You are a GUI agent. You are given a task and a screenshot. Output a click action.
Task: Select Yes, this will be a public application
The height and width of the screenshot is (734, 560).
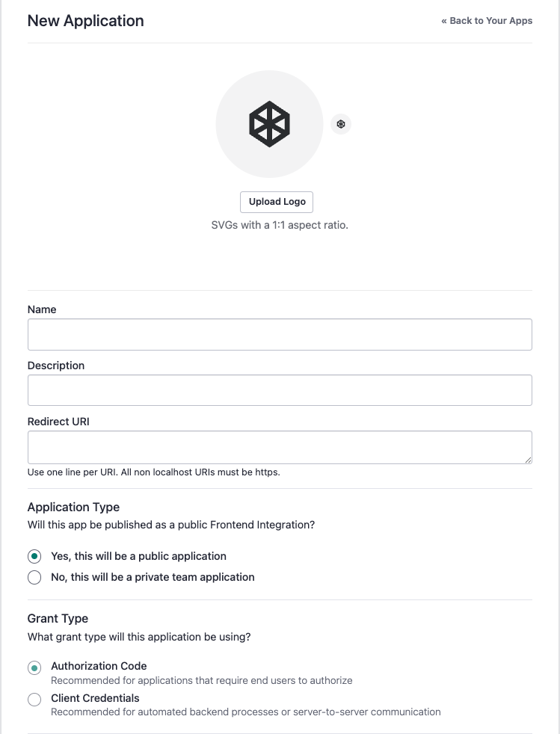34,557
